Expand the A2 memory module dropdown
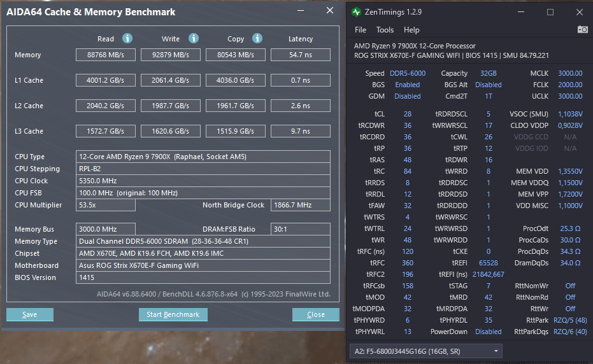Screen dimensions: 593x364 426,351
